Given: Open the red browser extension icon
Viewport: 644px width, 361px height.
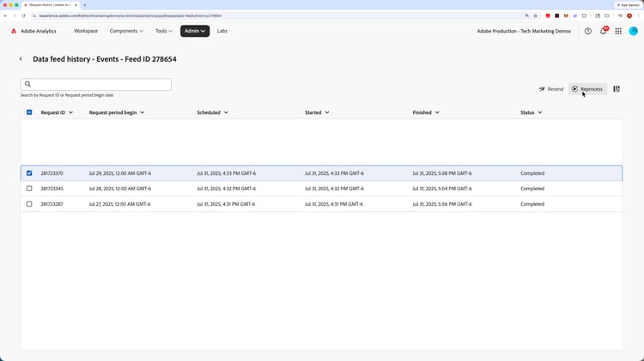Looking at the screenshot, I should pos(548,15).
